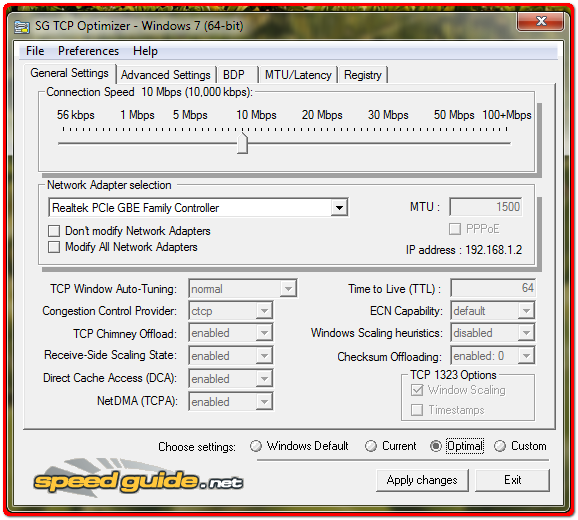Click the connection speed slider thumb
Screen dimensions: 578x520
[x=242, y=143]
